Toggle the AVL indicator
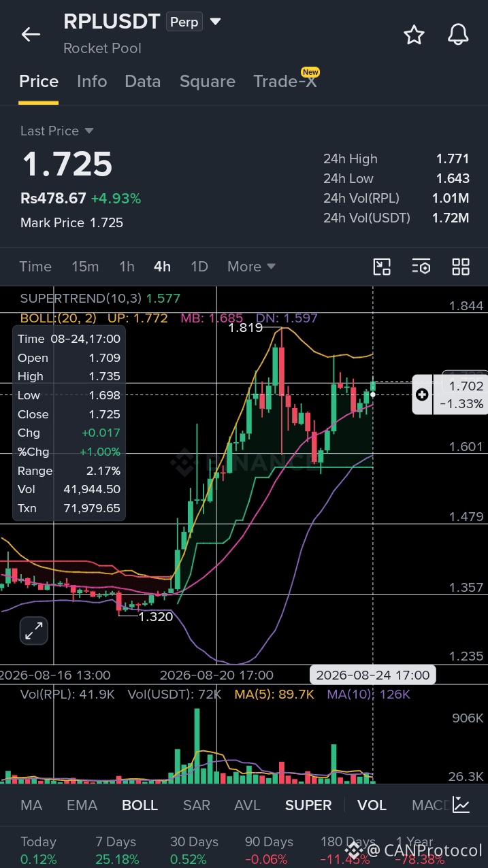Viewport: 488px width, 868px height. (247, 805)
